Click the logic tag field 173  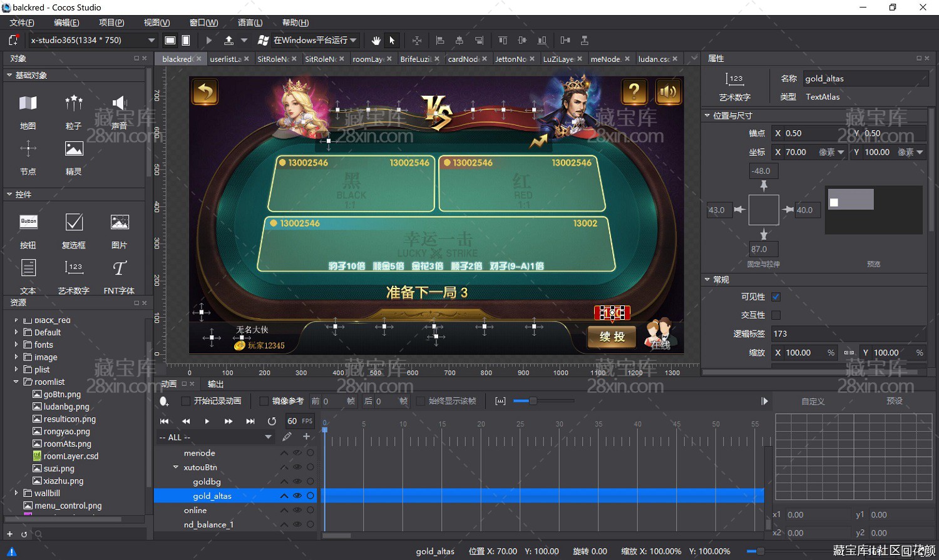click(848, 333)
